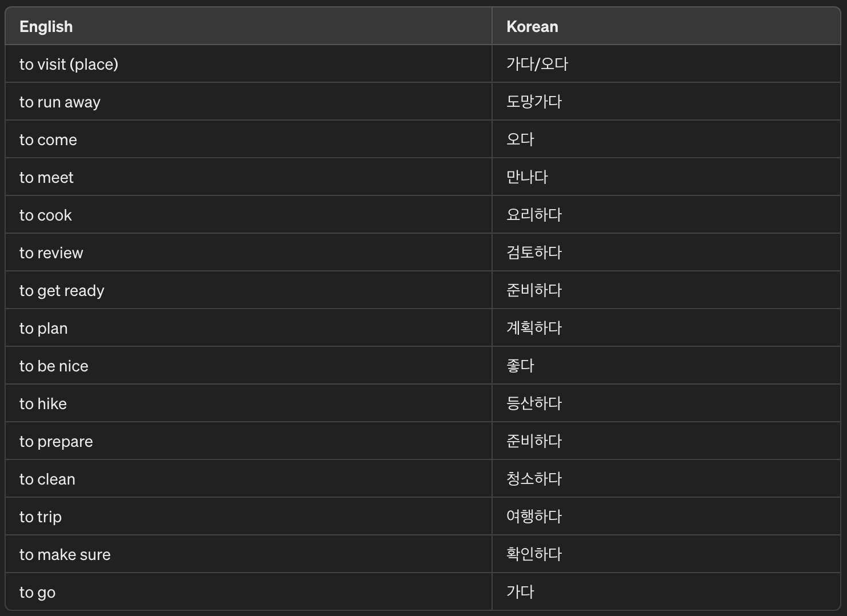Screen dimensions: 847x616
Task: Click the Korean word 계획하다
Action: pos(534,328)
